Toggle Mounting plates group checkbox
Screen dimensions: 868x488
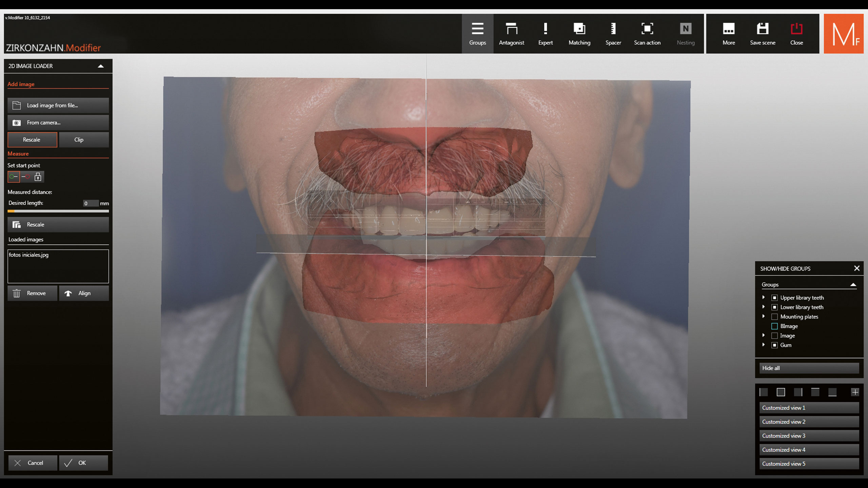click(x=774, y=317)
